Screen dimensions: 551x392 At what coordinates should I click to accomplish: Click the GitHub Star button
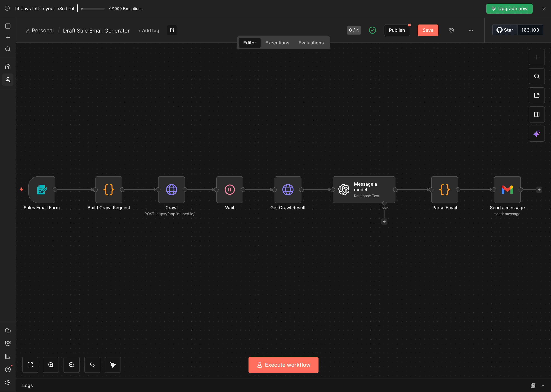click(x=505, y=30)
